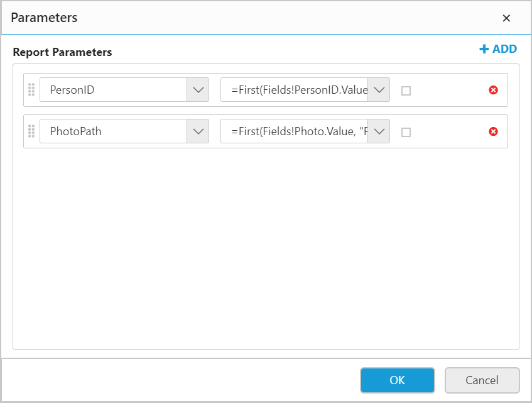532x403 pixels.
Task: Enable the checkbox in PhotoPath row
Action: (x=406, y=132)
